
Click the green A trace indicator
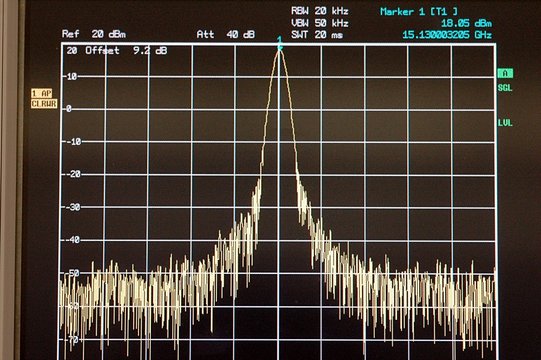505,73
